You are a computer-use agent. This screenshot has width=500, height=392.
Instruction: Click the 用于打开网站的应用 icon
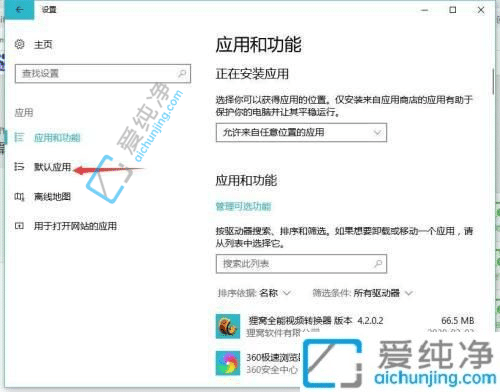tap(19, 226)
